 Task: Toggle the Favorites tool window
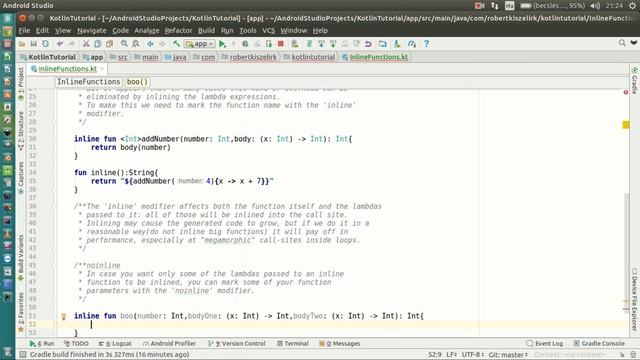point(21,312)
